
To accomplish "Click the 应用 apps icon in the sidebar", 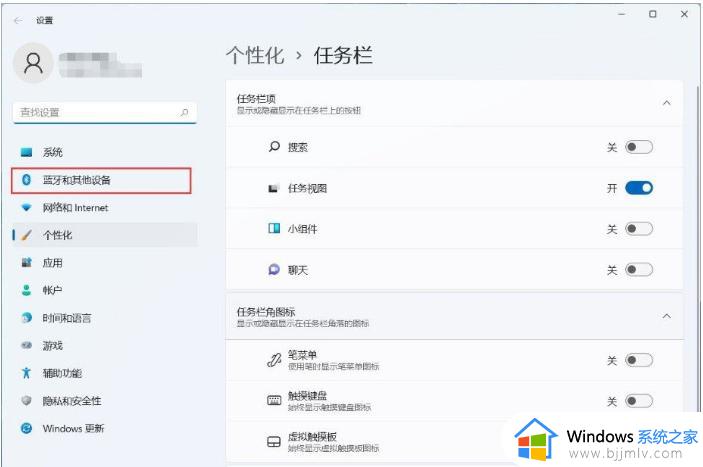I will pos(26,263).
